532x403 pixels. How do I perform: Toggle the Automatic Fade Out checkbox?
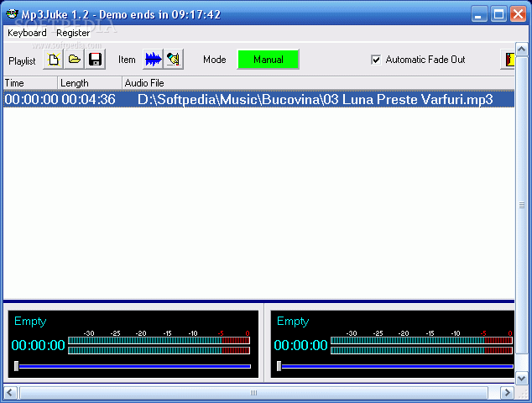[x=376, y=60]
